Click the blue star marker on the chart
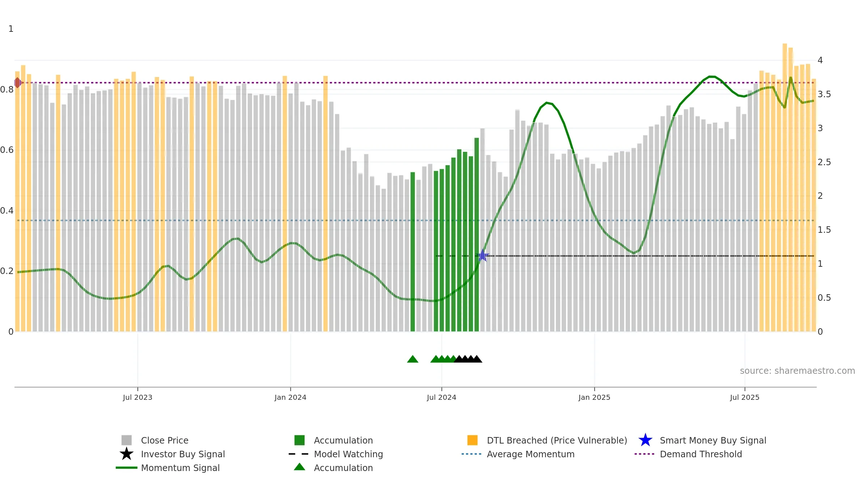 click(x=482, y=256)
